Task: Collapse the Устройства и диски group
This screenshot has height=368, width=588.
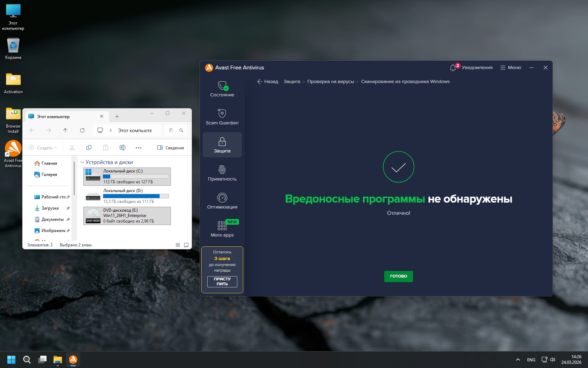Action: click(x=83, y=162)
